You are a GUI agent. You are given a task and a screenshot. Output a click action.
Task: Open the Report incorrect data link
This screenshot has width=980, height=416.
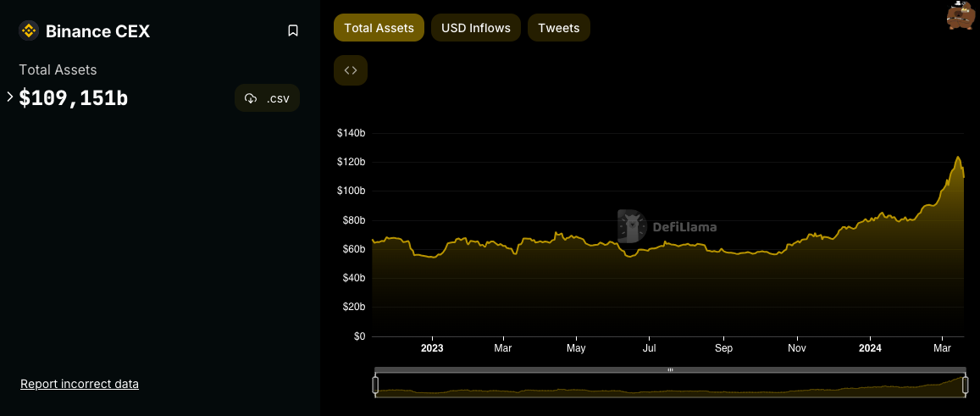tap(80, 384)
